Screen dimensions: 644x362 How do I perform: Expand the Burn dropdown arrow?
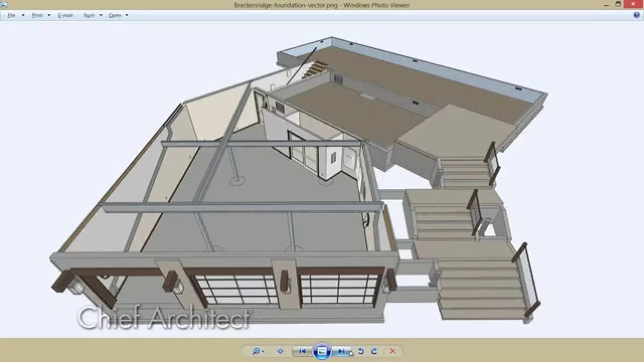coord(101,15)
